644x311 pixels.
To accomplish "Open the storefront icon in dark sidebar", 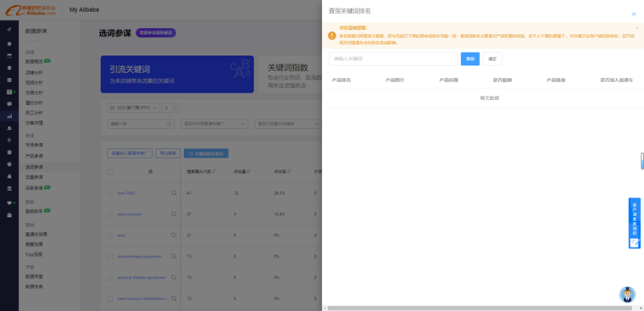I will pos(9,56).
